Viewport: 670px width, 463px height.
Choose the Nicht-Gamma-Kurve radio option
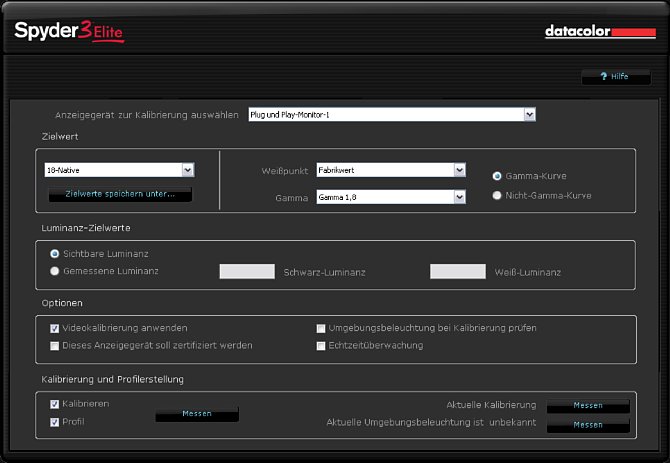click(497, 196)
